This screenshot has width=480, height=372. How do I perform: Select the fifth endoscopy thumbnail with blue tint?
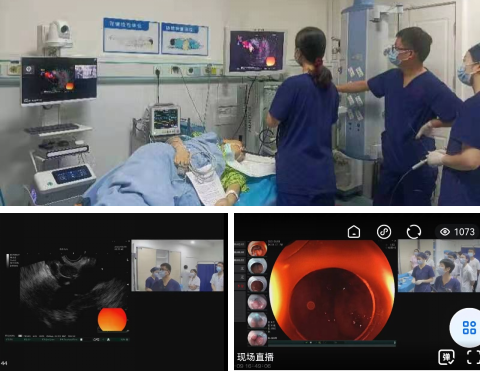pyautogui.click(x=257, y=320)
